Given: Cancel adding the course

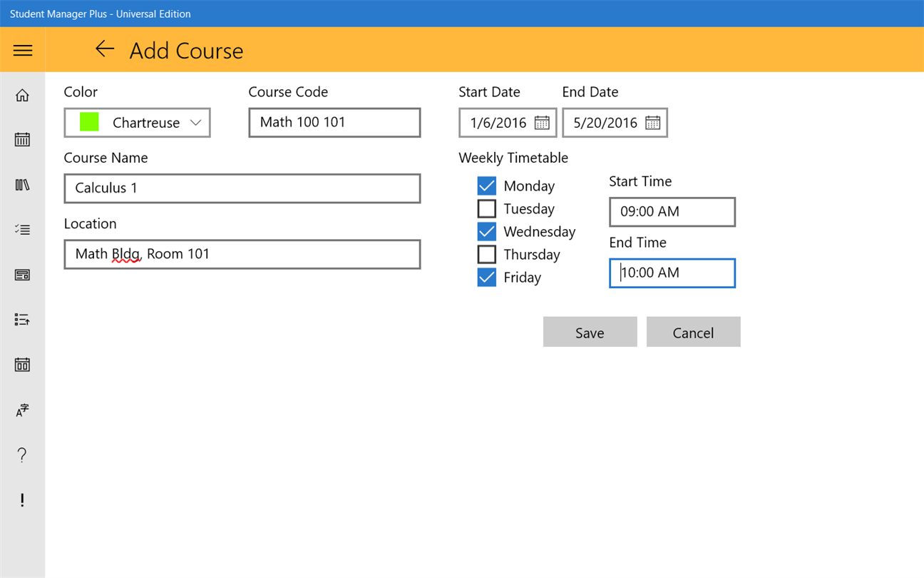Looking at the screenshot, I should click(694, 333).
